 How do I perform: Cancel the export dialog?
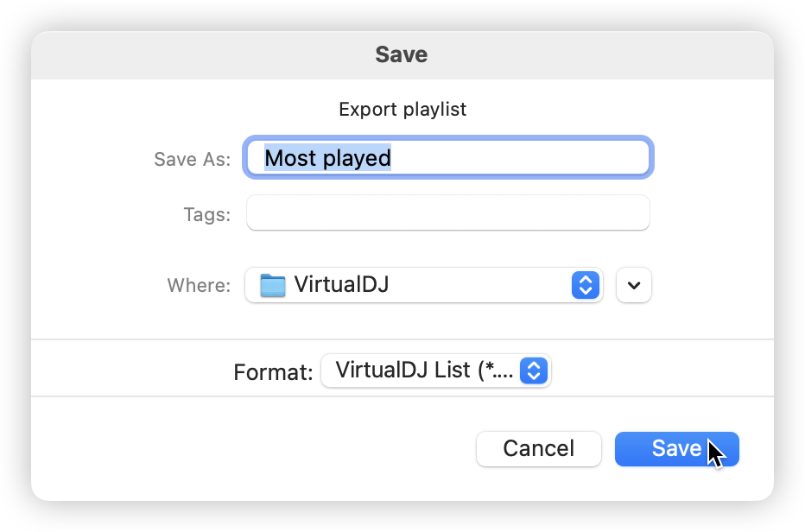[x=538, y=448]
